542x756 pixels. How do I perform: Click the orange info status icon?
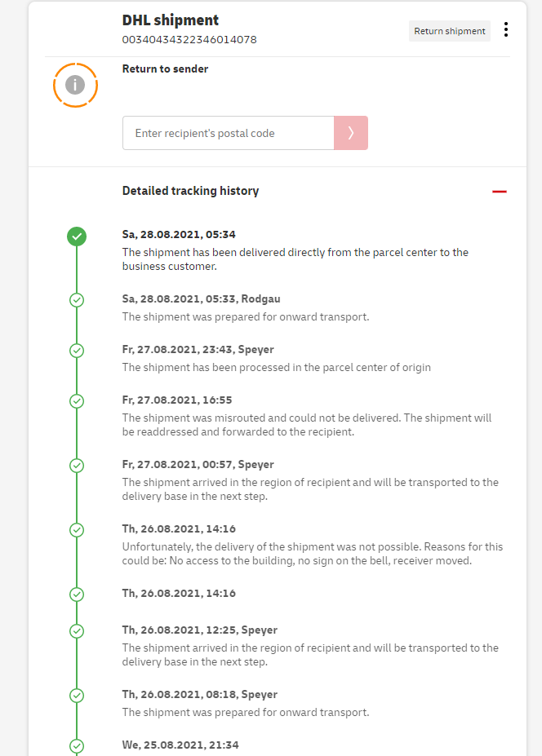click(x=75, y=84)
